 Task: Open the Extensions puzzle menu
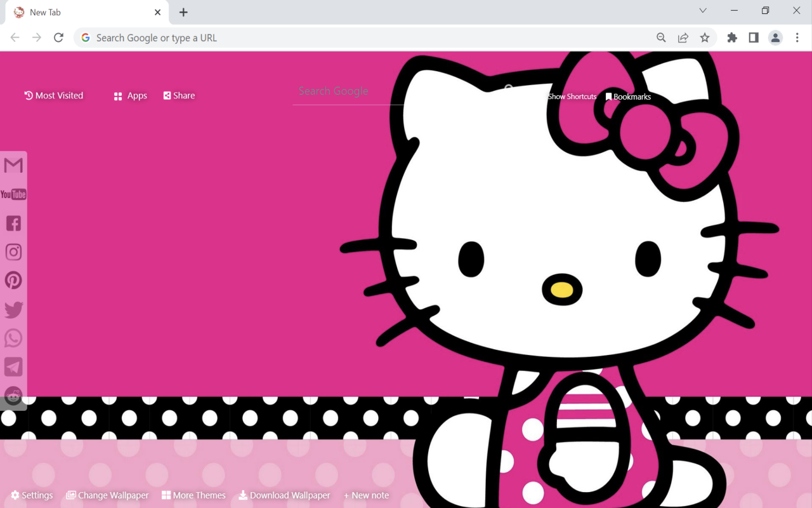732,37
